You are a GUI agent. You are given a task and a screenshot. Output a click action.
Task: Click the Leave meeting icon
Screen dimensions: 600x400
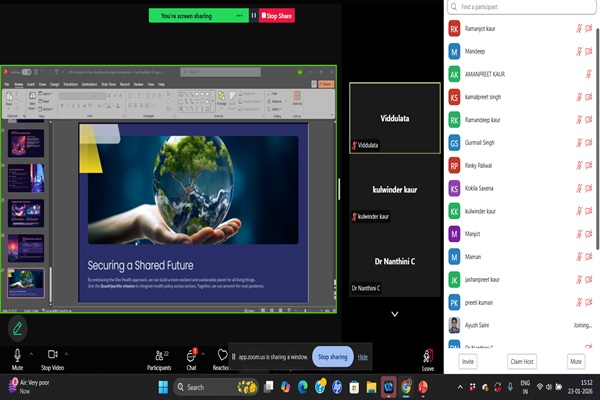428,354
